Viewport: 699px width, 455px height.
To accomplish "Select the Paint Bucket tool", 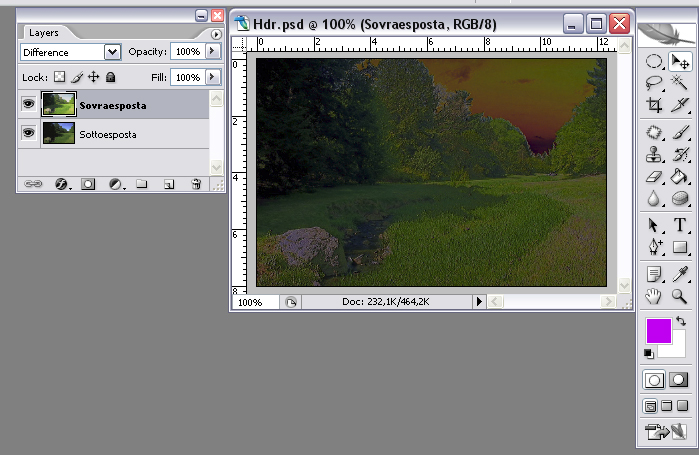I will 680,177.
